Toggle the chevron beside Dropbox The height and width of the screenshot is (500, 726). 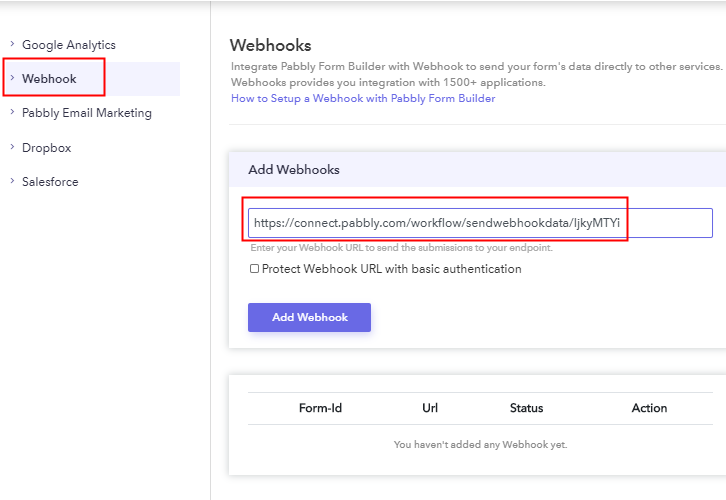pos(12,148)
